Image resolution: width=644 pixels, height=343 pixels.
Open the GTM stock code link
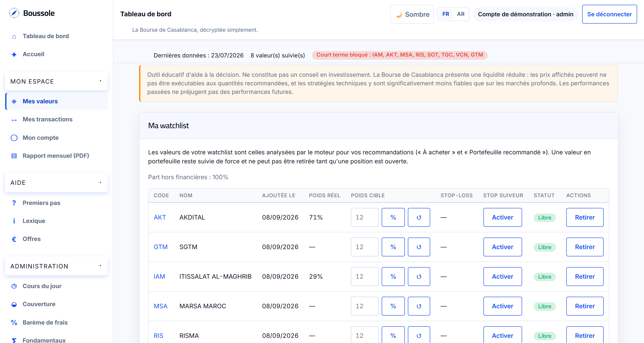(x=161, y=247)
